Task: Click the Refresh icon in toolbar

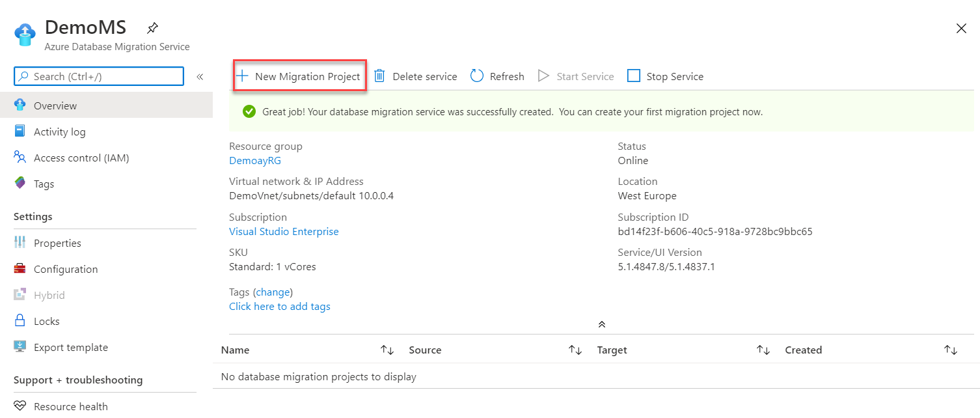Action: coord(477,76)
